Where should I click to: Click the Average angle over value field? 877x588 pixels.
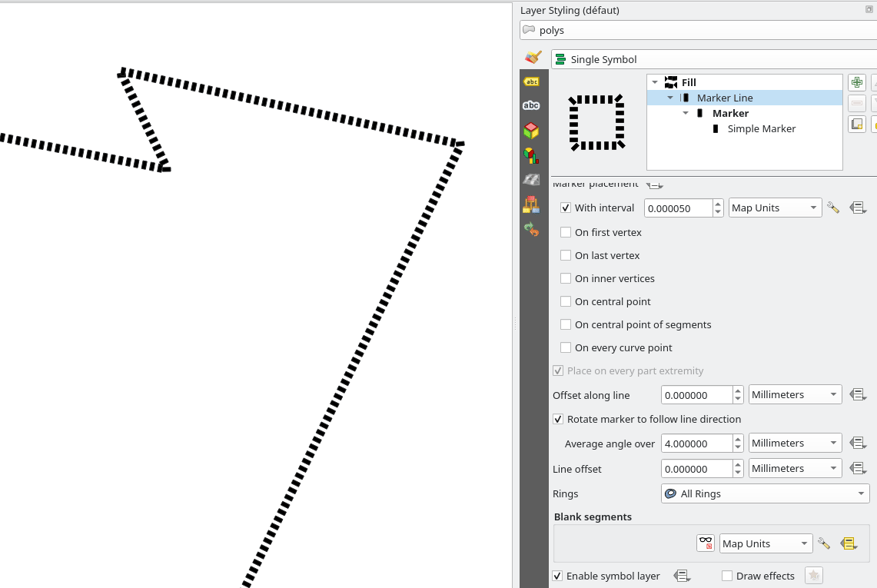696,443
